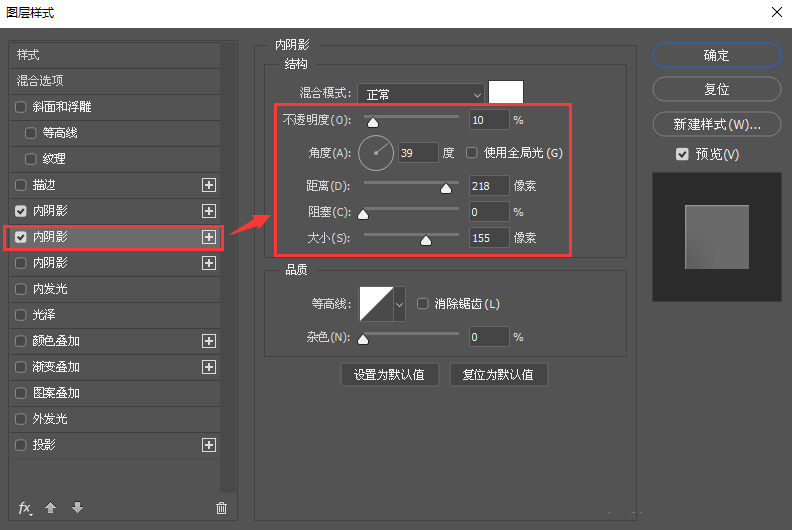The height and width of the screenshot is (530, 792).
Task: Uncheck the 预览(V) checkbox
Action: coord(682,154)
